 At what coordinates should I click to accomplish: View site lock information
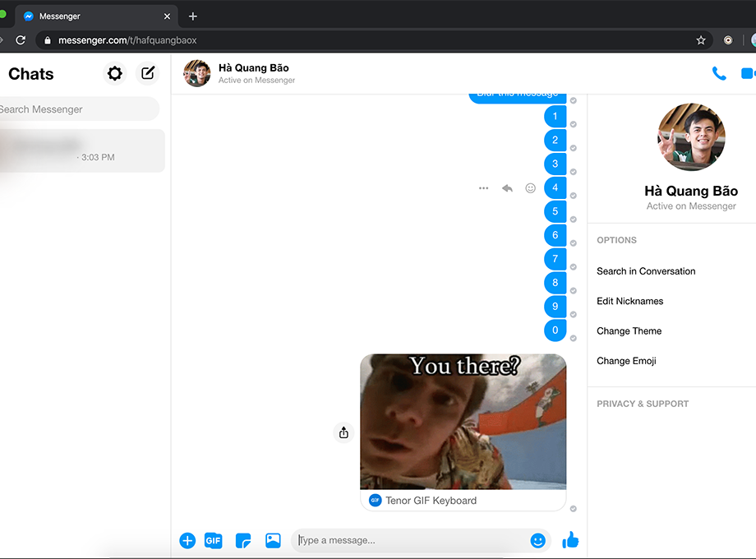tap(48, 40)
